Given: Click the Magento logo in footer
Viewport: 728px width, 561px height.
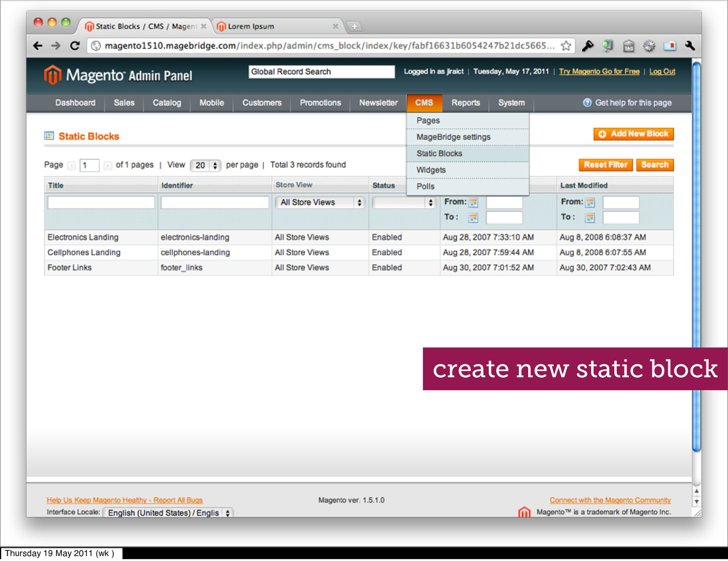Looking at the screenshot, I should tap(524, 512).
